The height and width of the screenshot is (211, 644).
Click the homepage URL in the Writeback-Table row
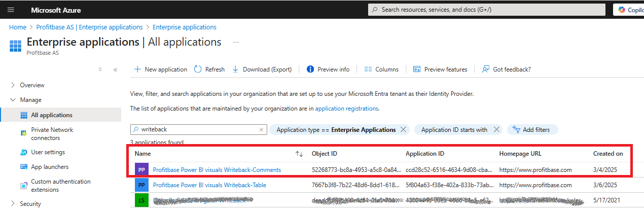pos(535,185)
